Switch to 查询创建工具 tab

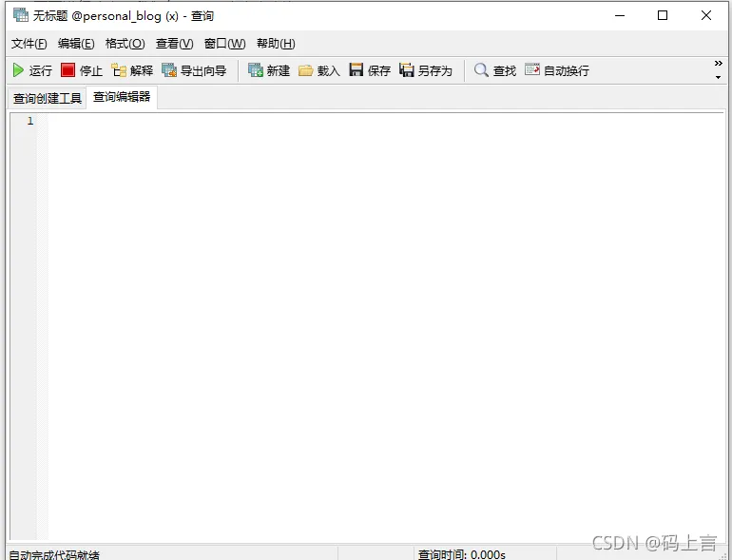coord(48,98)
